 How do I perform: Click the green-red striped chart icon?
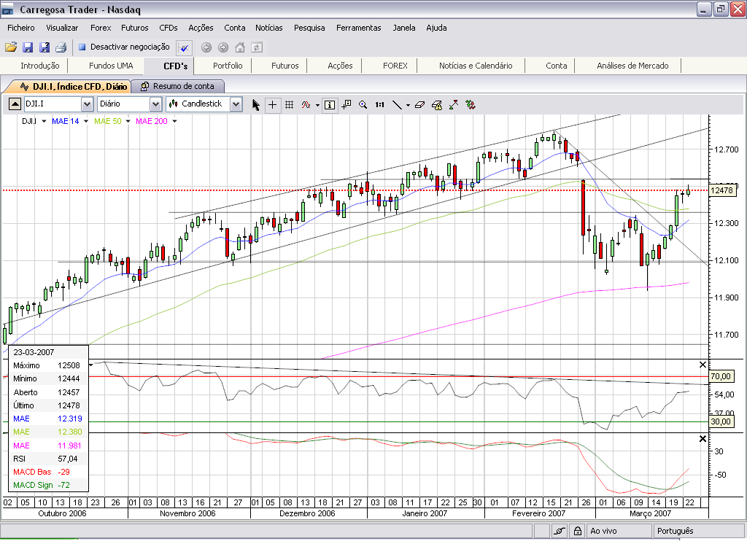(471, 105)
